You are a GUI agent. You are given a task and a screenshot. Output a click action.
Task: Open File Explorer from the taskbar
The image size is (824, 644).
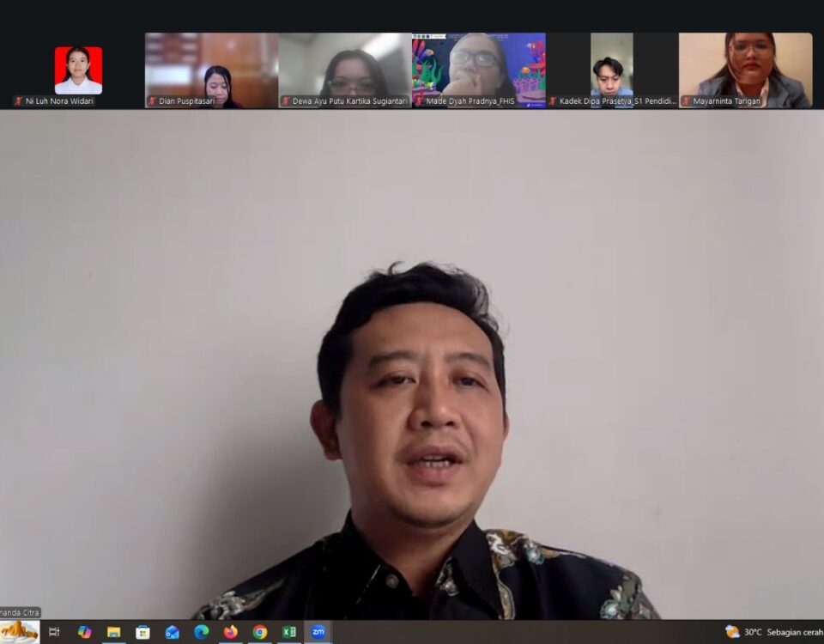pyautogui.click(x=113, y=632)
